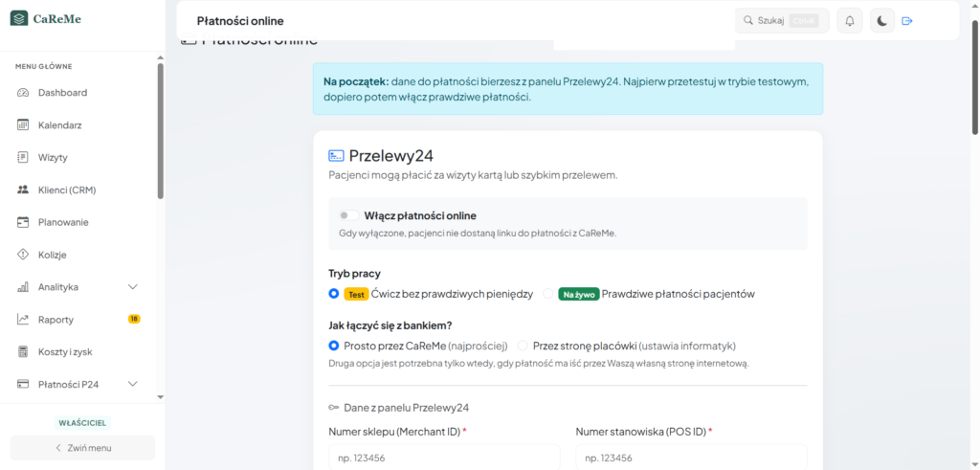Screen dimensions: 980x470
Task: Select Na żywo mode radio button
Action: point(548,294)
